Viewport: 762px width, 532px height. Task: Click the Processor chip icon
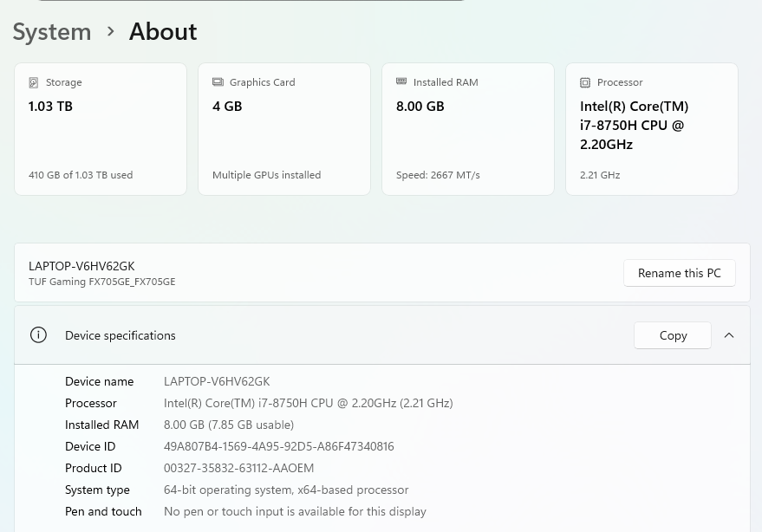point(585,82)
